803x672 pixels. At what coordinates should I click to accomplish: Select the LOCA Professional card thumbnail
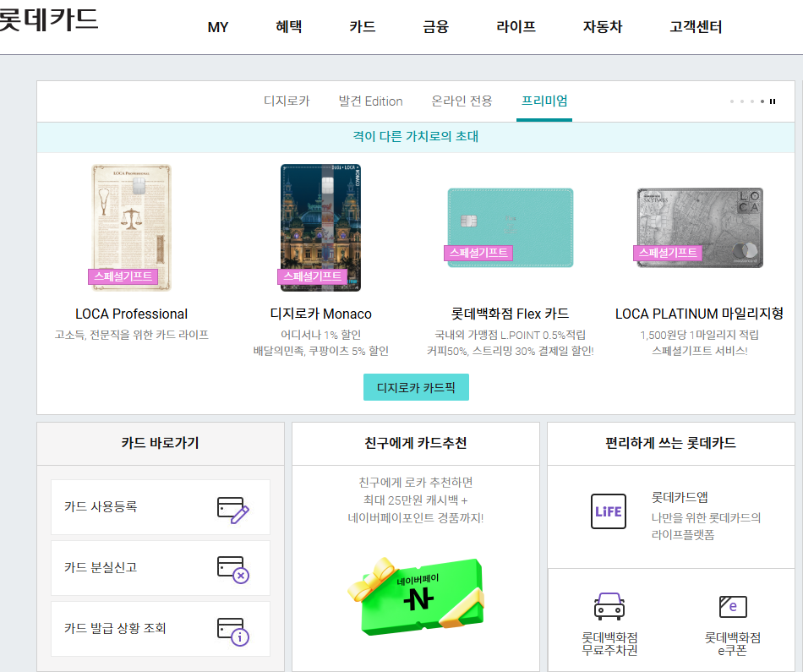pyautogui.click(x=131, y=227)
